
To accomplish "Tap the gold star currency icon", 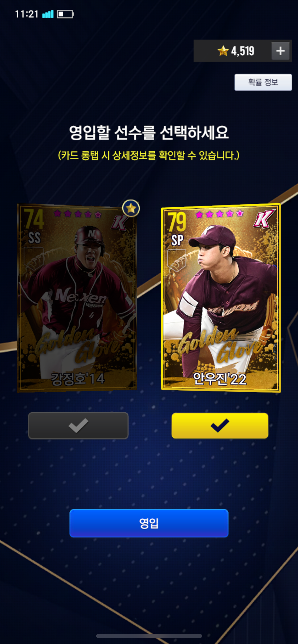I will coord(223,51).
